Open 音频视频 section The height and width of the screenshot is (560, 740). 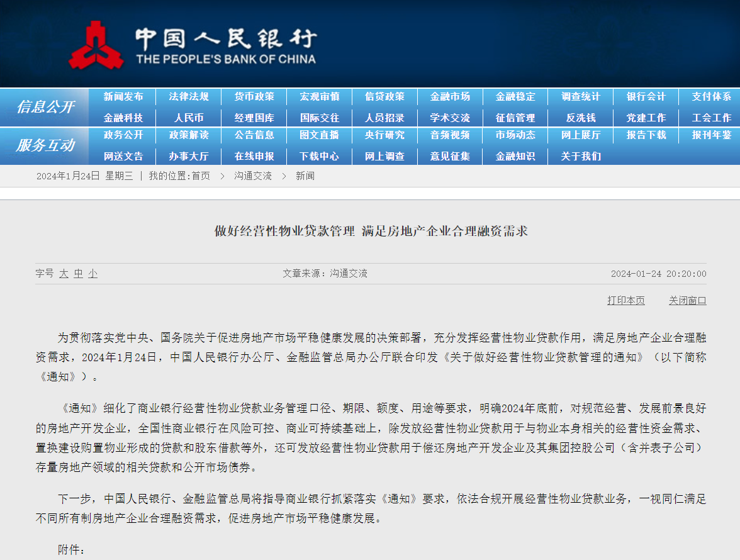[451, 135]
